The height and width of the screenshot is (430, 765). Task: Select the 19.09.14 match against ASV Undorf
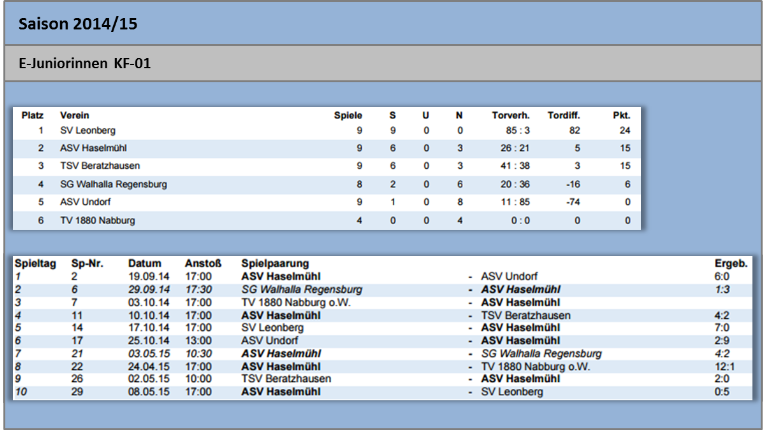(x=382, y=277)
